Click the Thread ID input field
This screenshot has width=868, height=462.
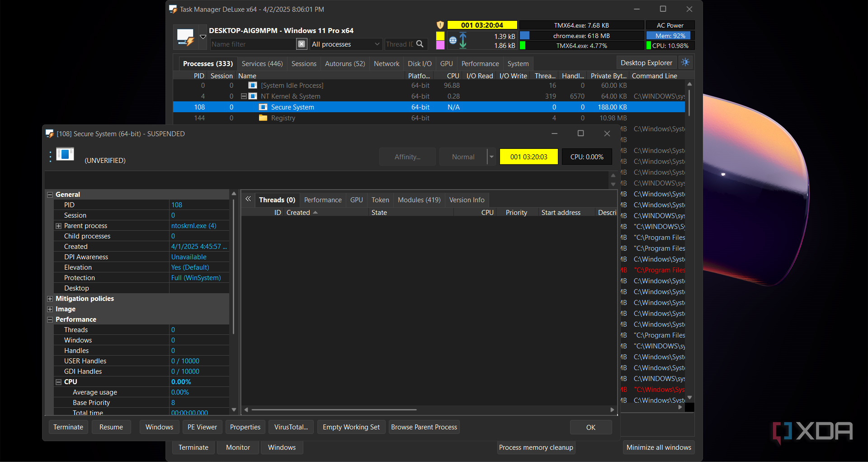click(x=400, y=44)
